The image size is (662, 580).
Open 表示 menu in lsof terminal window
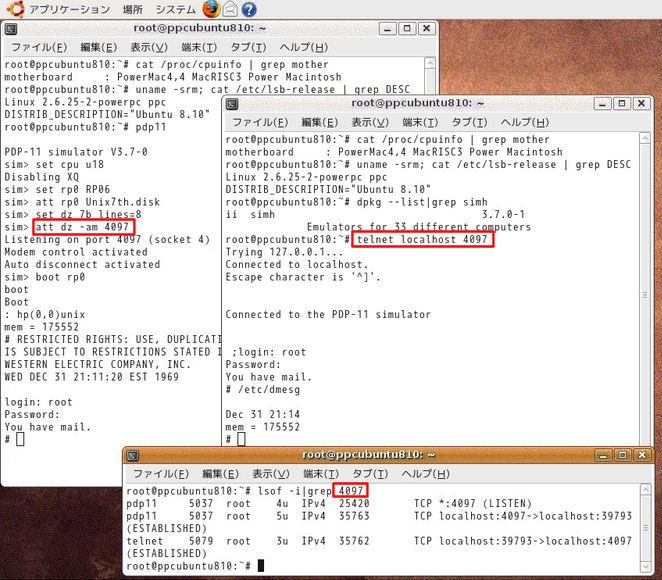(x=271, y=474)
